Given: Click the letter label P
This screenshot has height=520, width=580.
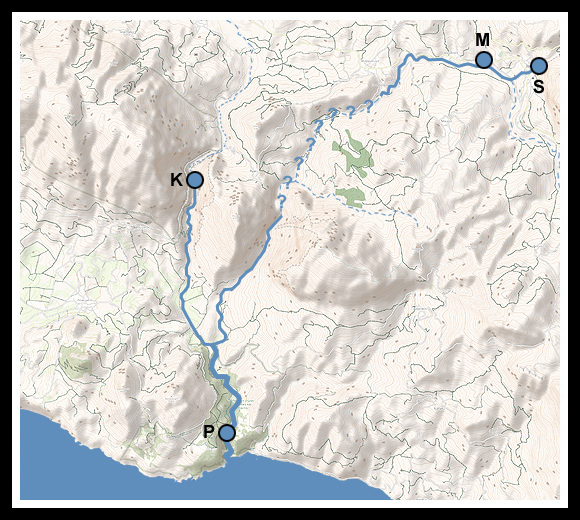Looking at the screenshot, I should pos(209,432).
